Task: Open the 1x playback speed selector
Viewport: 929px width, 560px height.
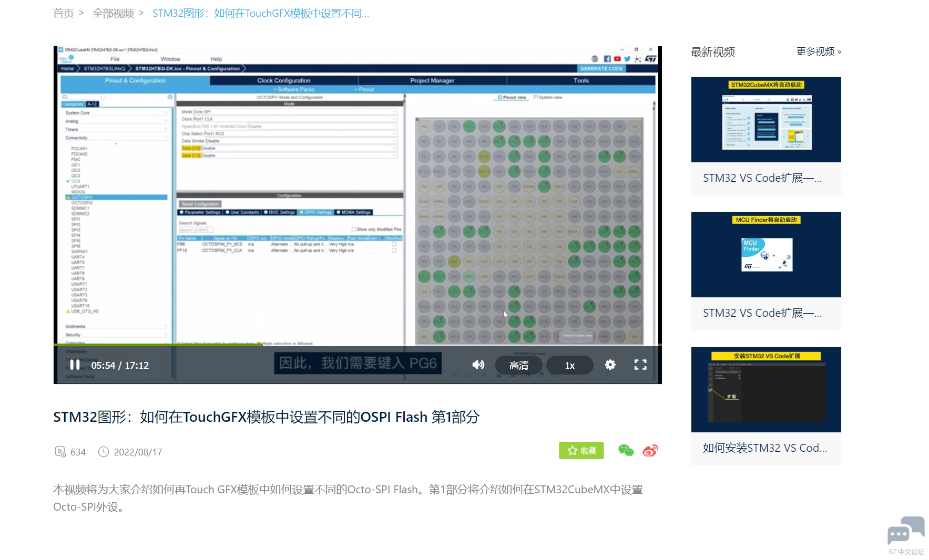Action: click(x=570, y=365)
